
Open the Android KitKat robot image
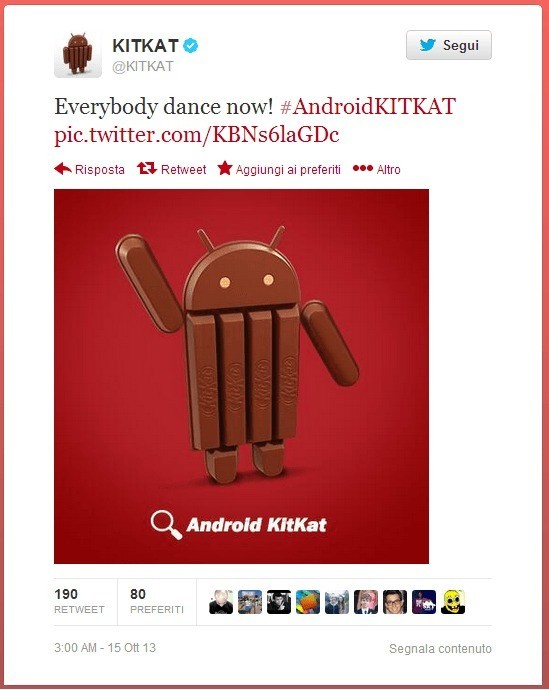241,376
